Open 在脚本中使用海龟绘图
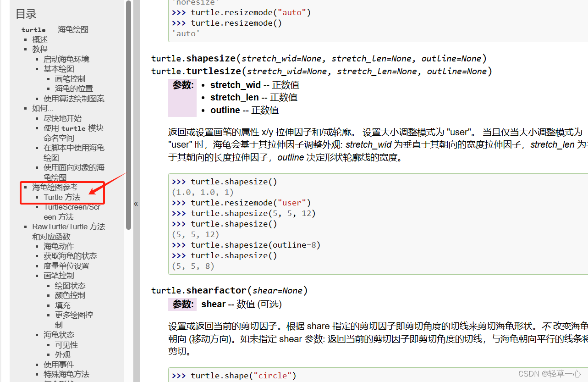 (74, 153)
